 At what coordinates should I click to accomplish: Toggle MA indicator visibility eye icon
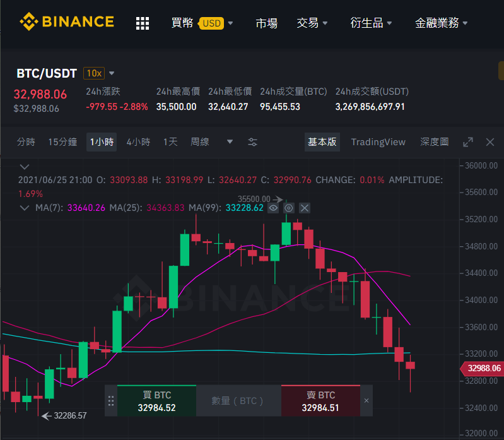tap(273, 208)
